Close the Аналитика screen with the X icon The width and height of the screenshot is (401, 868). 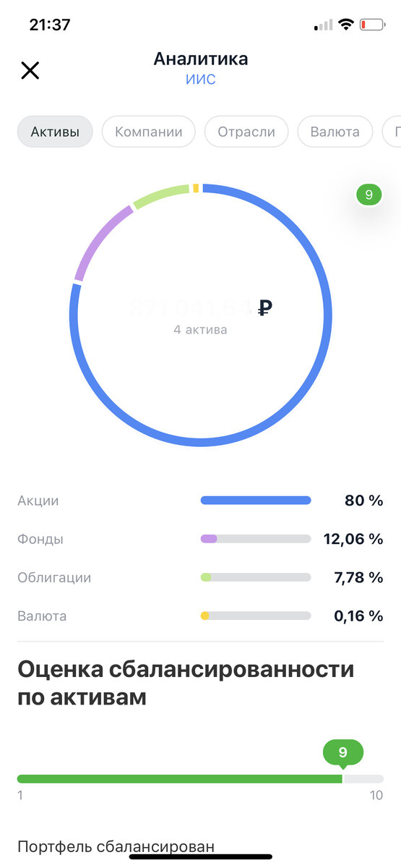click(x=30, y=70)
